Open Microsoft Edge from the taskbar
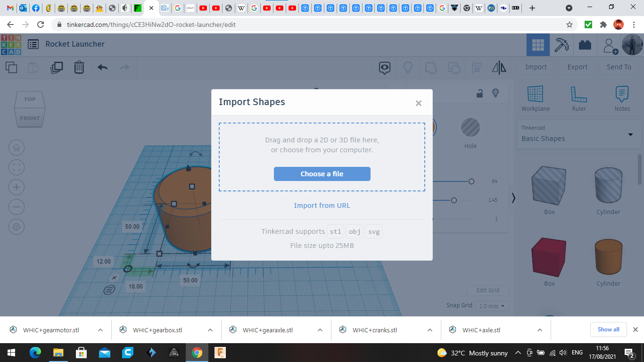Image resolution: width=644 pixels, height=362 pixels. coord(35,353)
